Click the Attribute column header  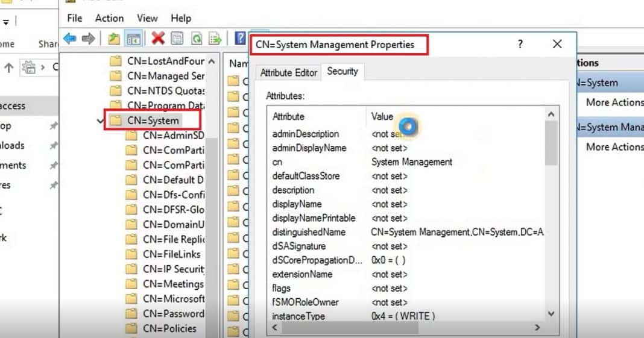pyautogui.click(x=288, y=116)
